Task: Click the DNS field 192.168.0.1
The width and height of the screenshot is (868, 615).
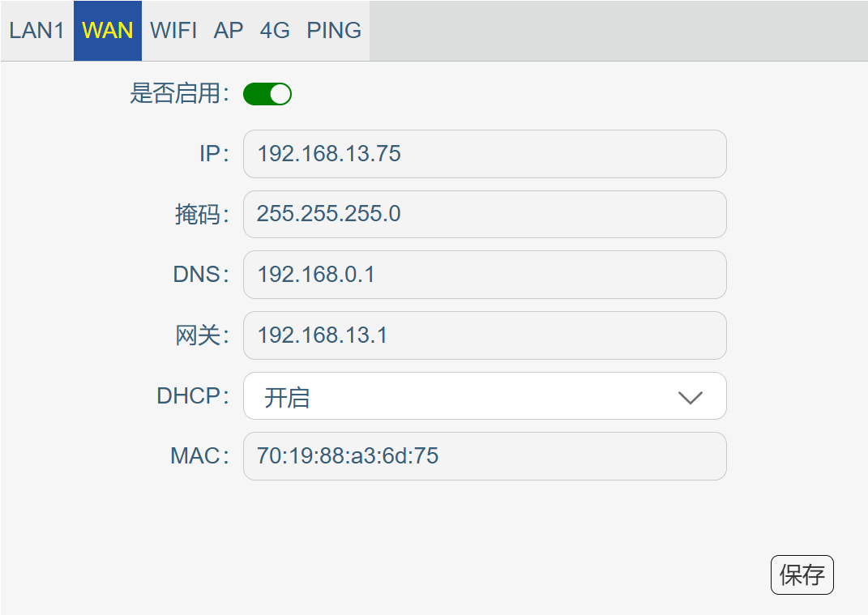Action: coord(485,275)
